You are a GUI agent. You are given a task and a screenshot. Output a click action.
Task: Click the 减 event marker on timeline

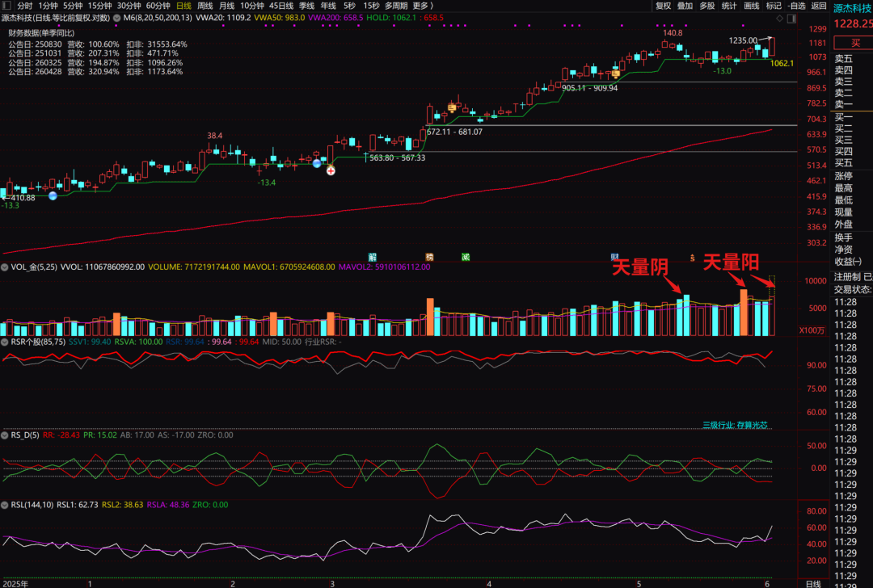click(466, 257)
